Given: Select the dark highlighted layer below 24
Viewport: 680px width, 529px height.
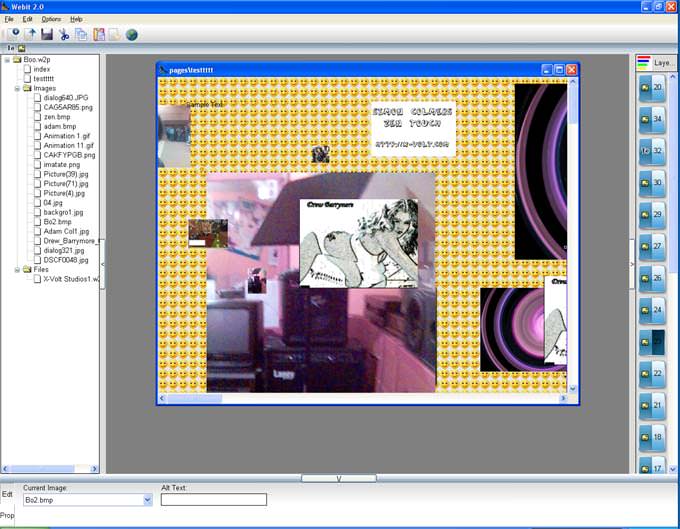Looking at the screenshot, I should click(652, 342).
